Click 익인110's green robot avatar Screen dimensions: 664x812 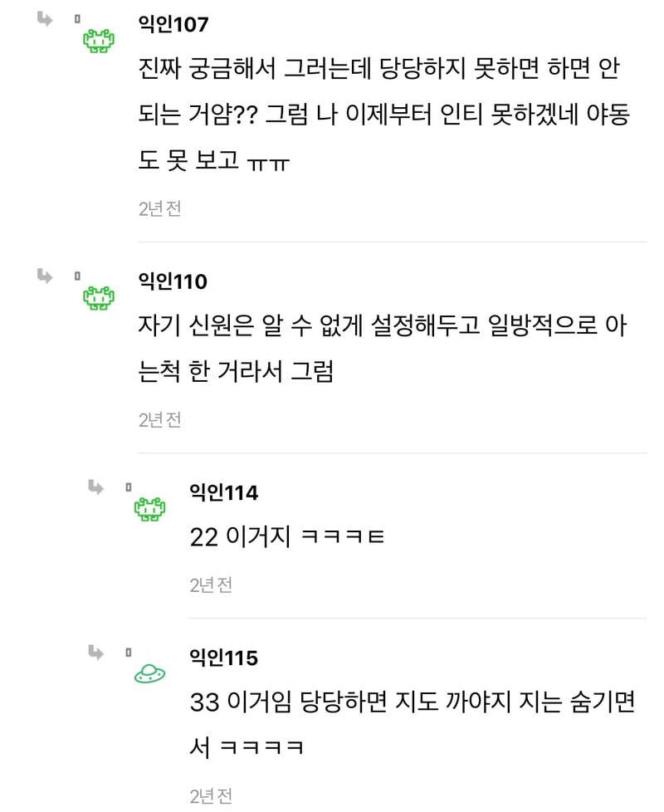100,298
